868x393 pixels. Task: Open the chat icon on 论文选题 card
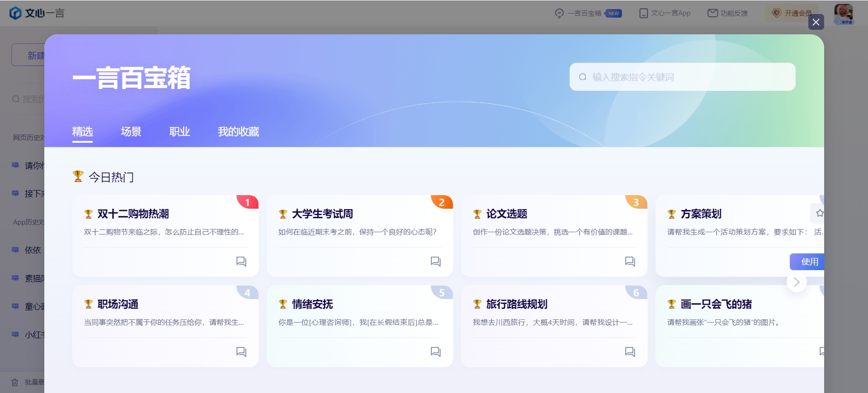[630, 262]
